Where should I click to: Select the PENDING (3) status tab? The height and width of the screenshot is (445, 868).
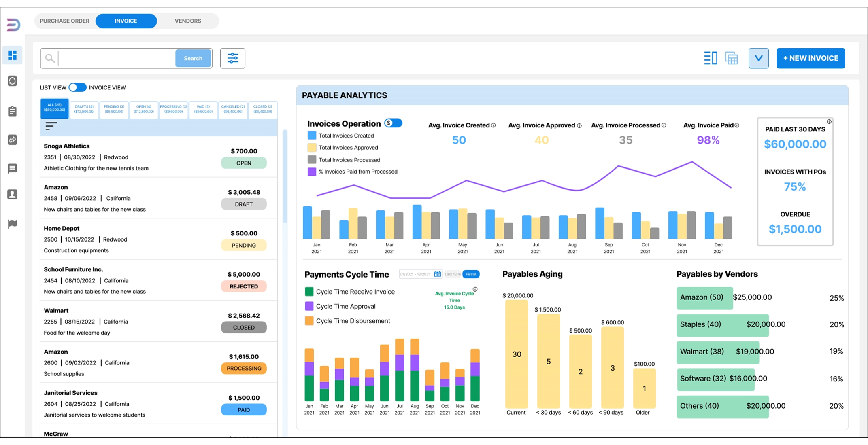coord(114,110)
